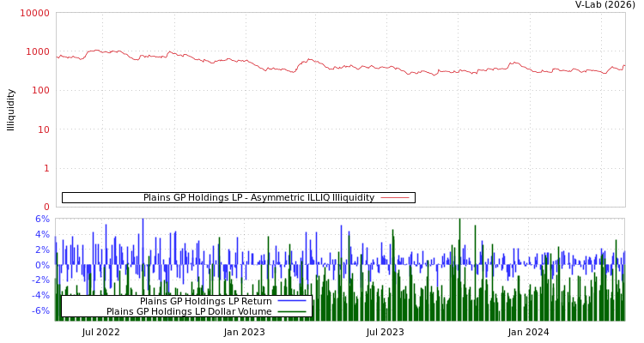Viewport: 644px width, 343px height.
Task: Click the blue Return legend line sample
Action: point(291,302)
